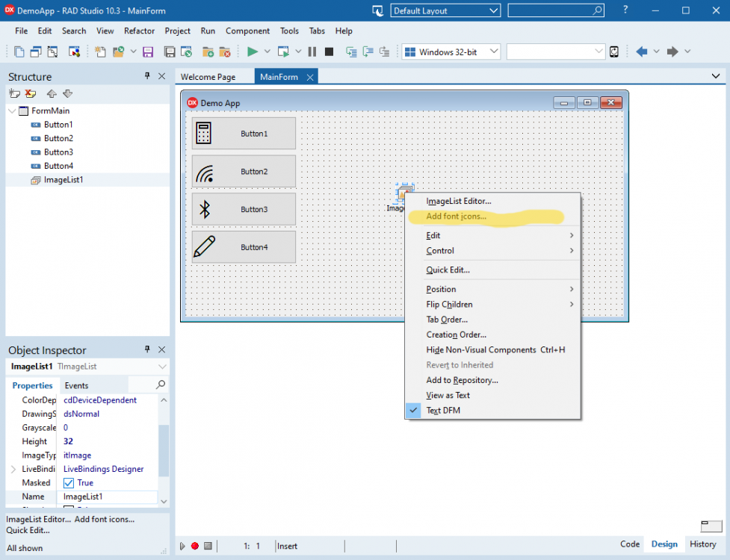Click the blue back navigation arrow
This screenshot has width=730, height=560.
pyautogui.click(x=642, y=52)
